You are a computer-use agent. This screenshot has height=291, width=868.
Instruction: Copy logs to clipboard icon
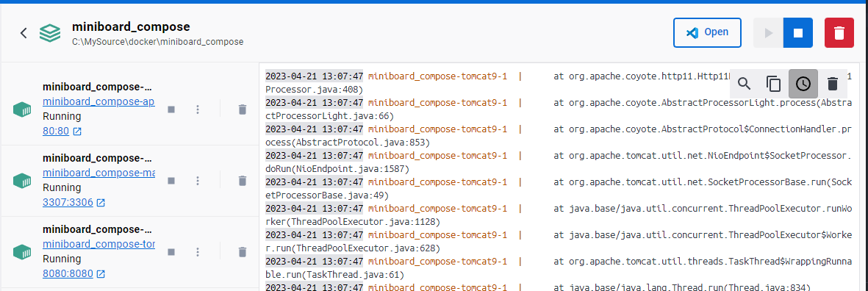click(x=773, y=84)
